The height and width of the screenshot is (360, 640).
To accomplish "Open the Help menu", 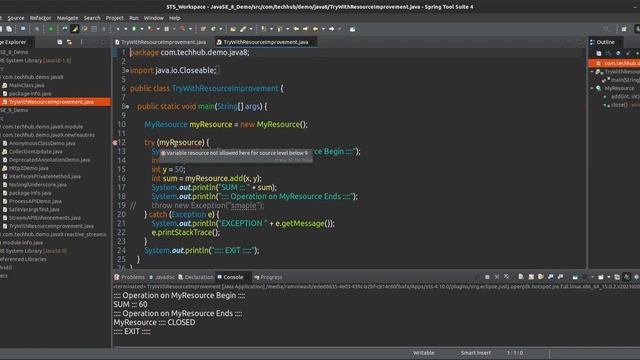I will (175, 18).
